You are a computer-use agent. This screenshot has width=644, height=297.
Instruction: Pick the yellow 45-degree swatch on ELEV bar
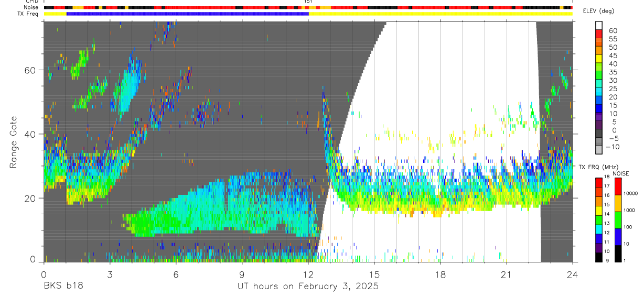599,58
